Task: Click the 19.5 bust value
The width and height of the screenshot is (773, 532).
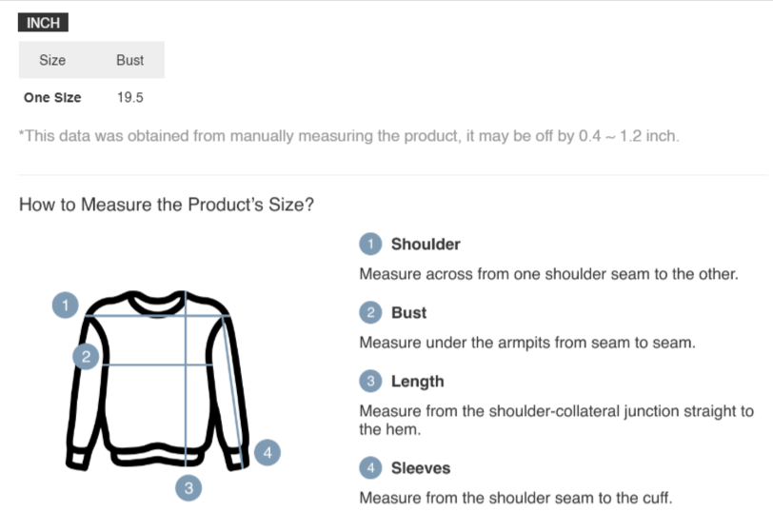Action: pyautogui.click(x=130, y=97)
